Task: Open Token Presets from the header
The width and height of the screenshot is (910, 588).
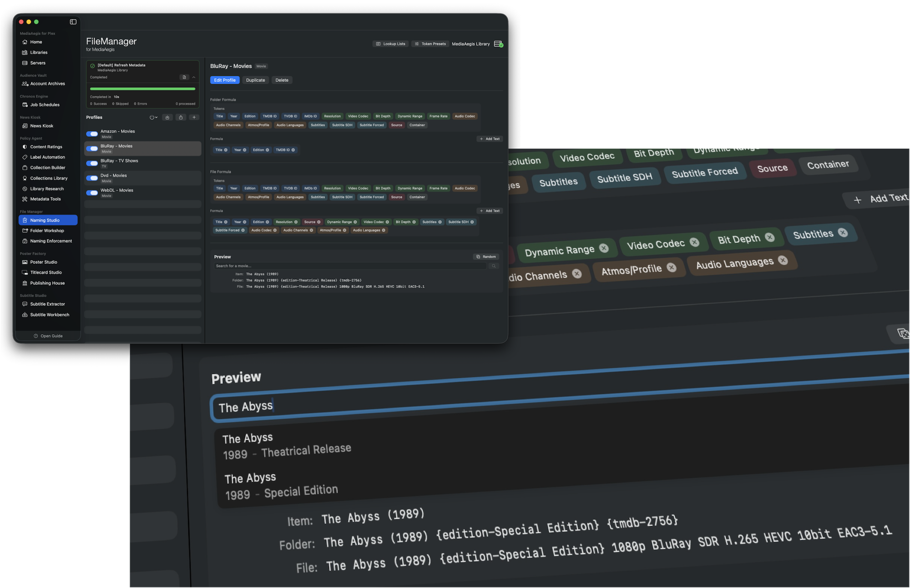Action: coord(430,44)
